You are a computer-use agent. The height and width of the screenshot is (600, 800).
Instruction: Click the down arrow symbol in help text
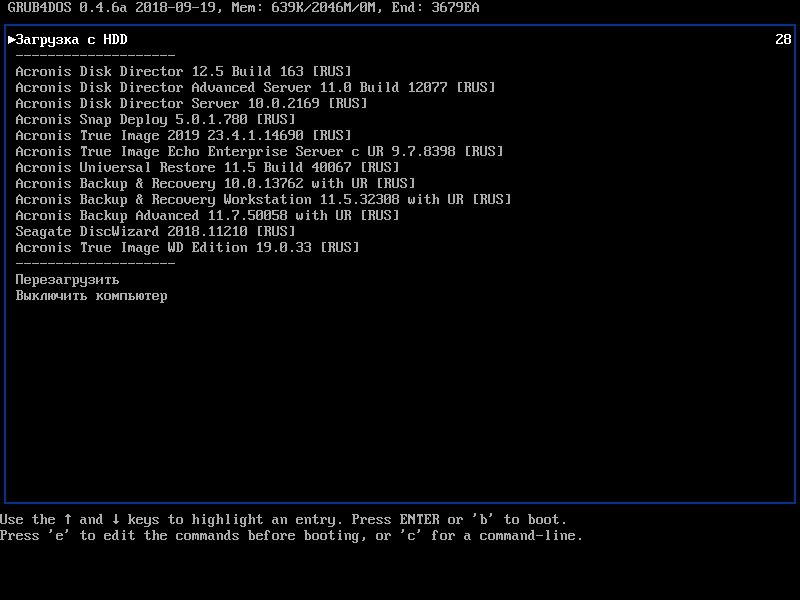(x=116, y=519)
